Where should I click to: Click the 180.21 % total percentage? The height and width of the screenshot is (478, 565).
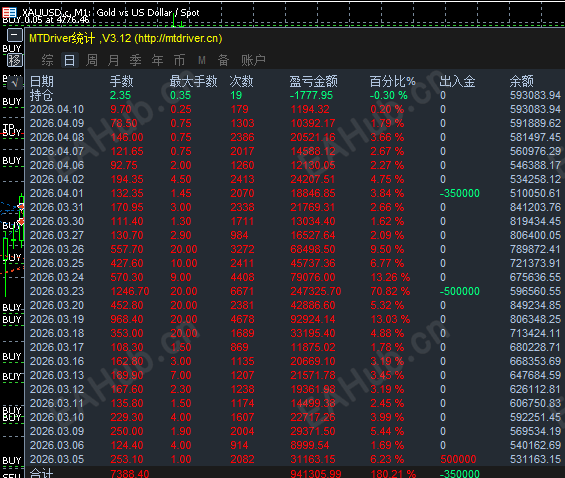point(393,473)
